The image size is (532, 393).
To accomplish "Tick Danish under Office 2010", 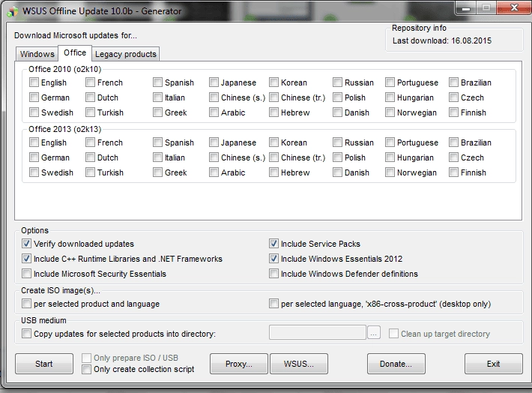I will tap(337, 112).
